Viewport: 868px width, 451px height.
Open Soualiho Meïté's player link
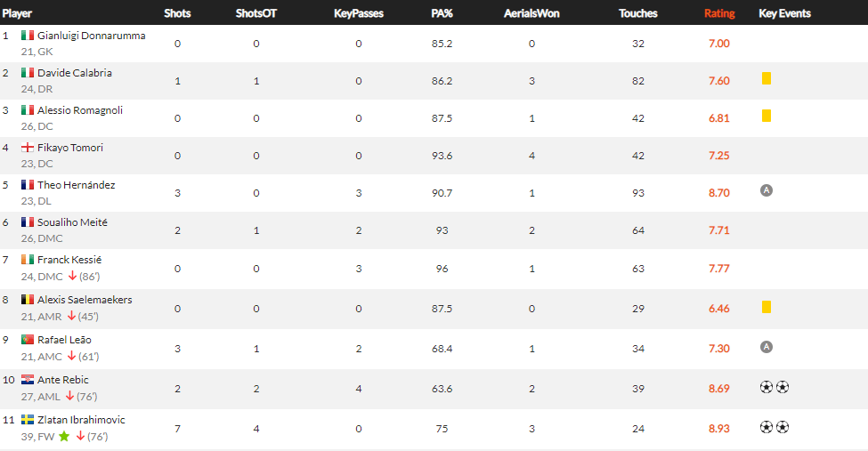click(x=72, y=221)
